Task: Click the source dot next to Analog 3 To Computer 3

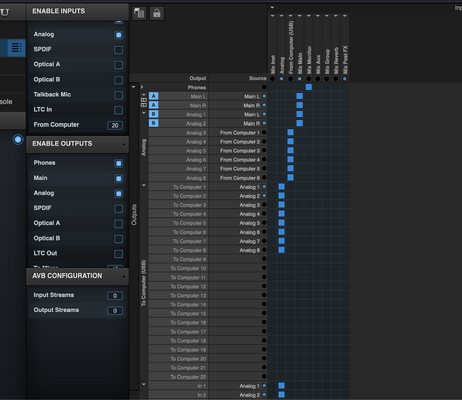Action: (x=264, y=205)
